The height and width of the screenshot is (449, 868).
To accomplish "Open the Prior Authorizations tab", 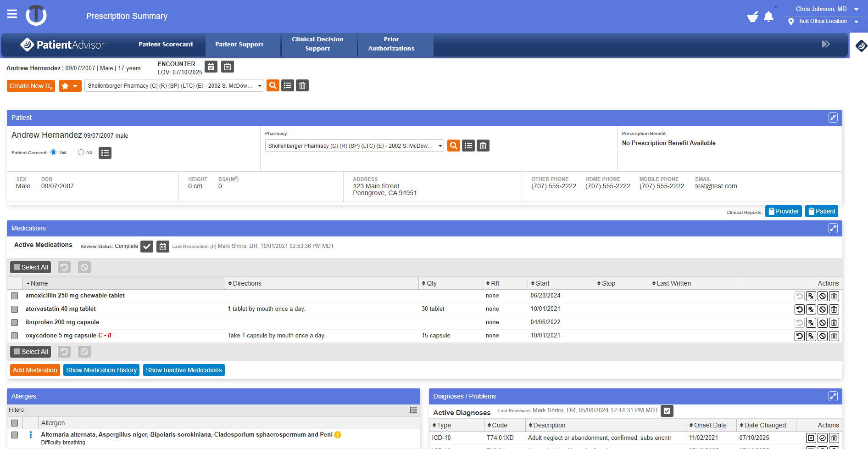I will point(391,44).
